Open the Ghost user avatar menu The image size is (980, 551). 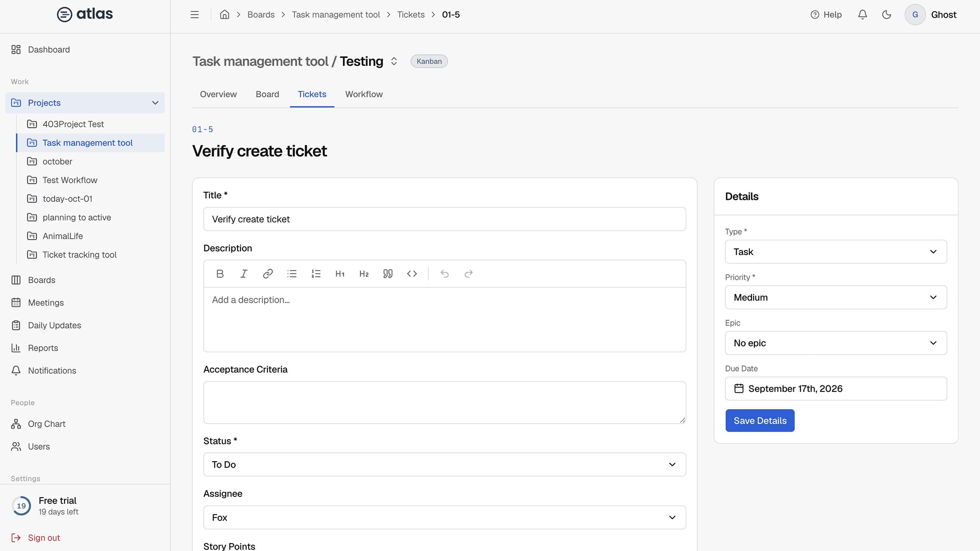931,14
